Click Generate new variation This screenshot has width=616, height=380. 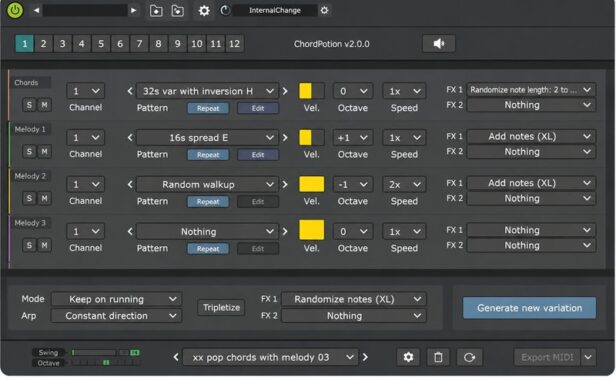click(x=529, y=308)
